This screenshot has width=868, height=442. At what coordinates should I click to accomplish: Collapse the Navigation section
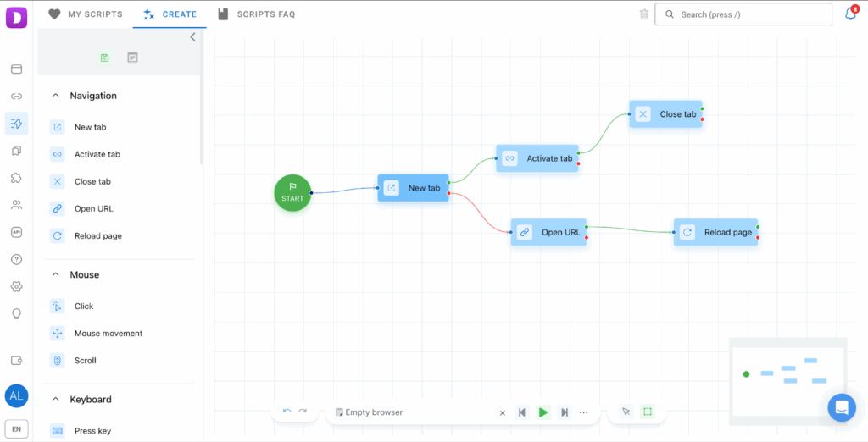56,96
